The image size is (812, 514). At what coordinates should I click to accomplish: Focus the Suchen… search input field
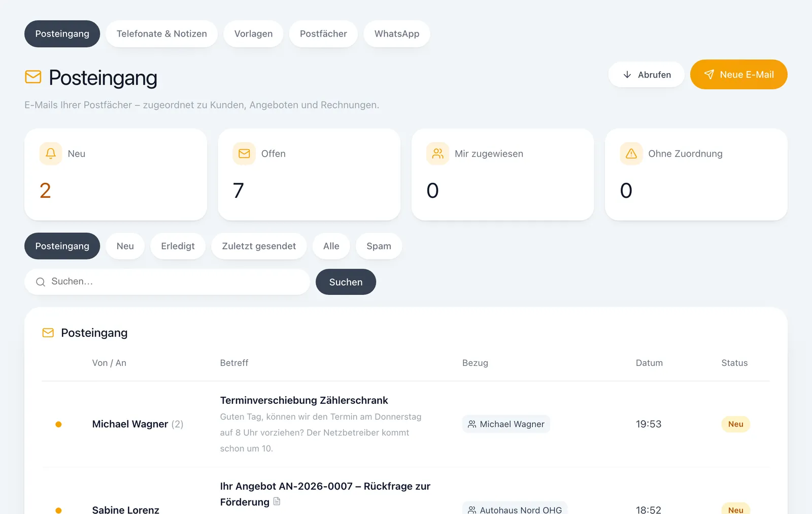(x=167, y=282)
